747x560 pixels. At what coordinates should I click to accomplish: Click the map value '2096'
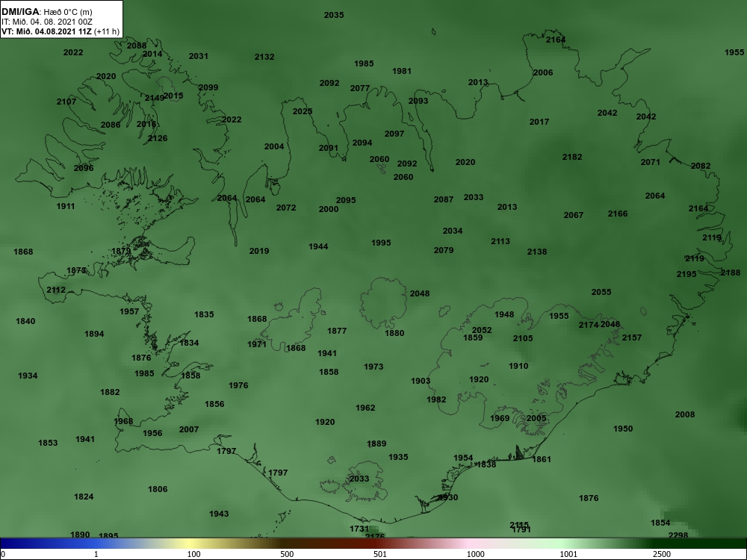click(84, 168)
